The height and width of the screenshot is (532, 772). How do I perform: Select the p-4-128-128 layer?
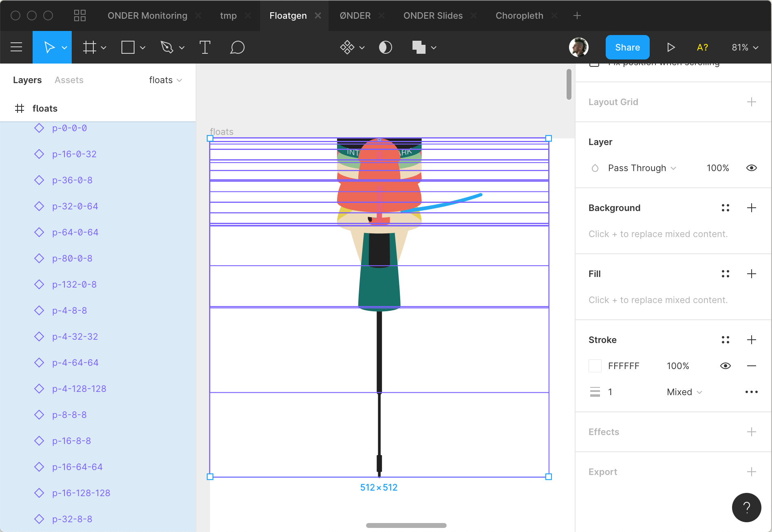tap(79, 389)
